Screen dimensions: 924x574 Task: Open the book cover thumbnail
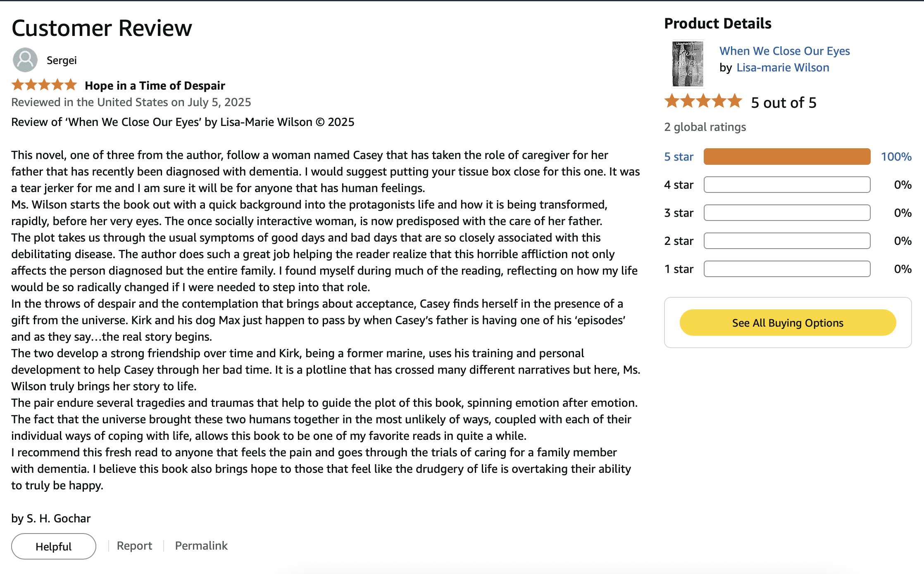click(x=688, y=64)
